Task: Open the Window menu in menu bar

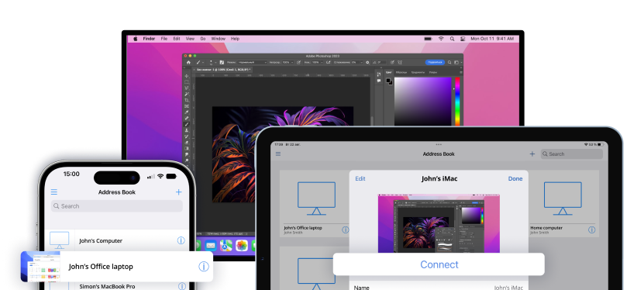Action: pyautogui.click(x=218, y=39)
